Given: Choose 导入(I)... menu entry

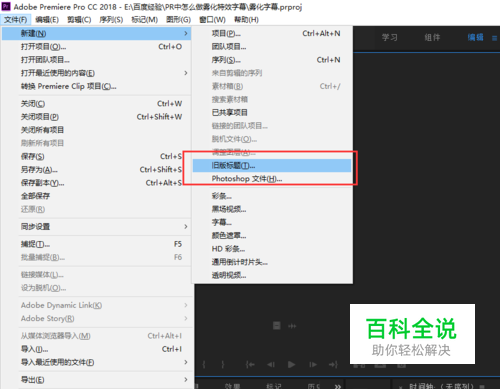Looking at the screenshot, I should (97, 349).
